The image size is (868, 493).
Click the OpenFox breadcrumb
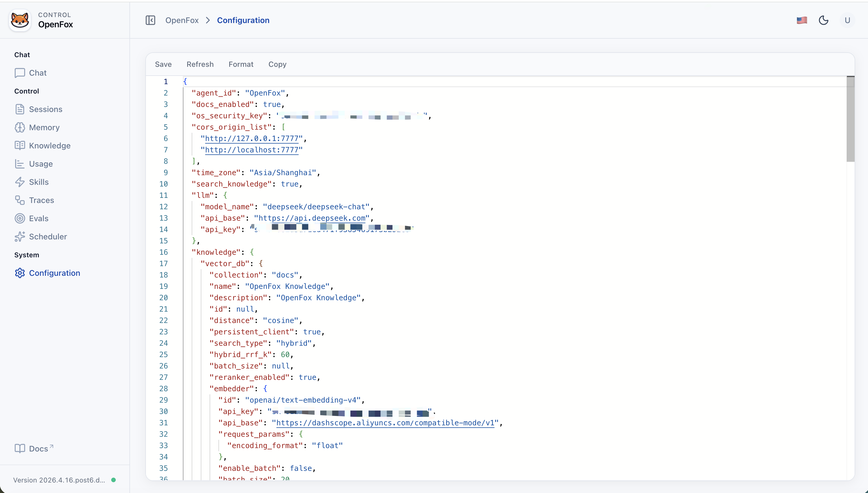click(x=182, y=20)
